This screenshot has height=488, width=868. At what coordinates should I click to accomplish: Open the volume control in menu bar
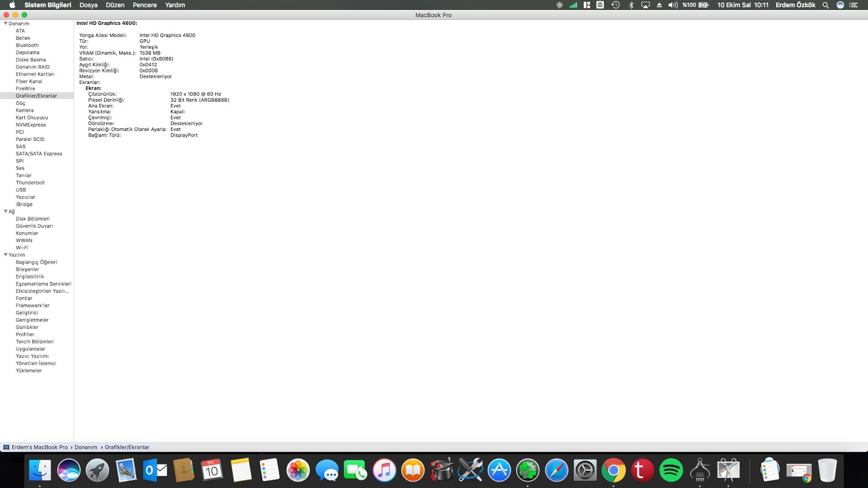(x=672, y=5)
